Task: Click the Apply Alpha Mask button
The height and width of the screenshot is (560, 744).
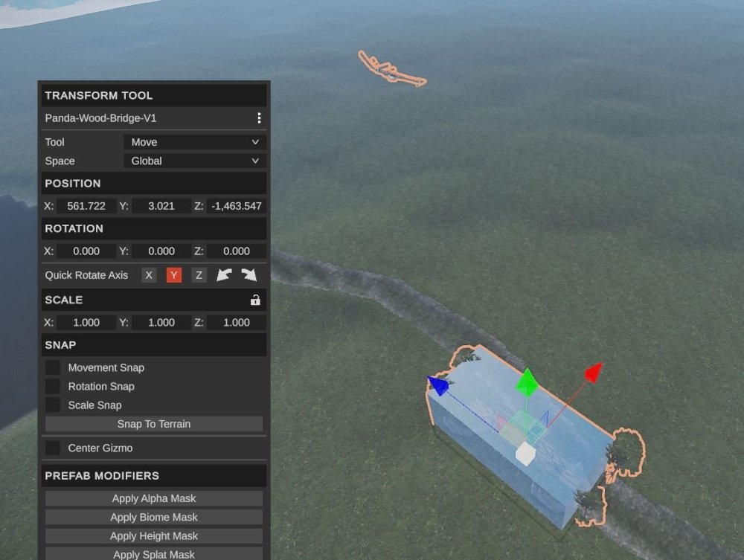Action: (x=154, y=498)
